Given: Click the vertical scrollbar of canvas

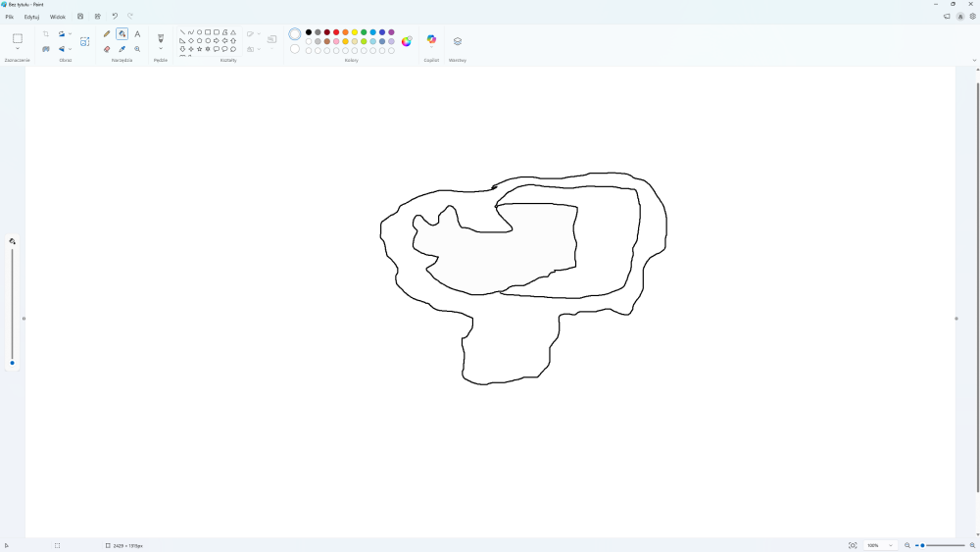Looking at the screenshot, I should (977, 287).
